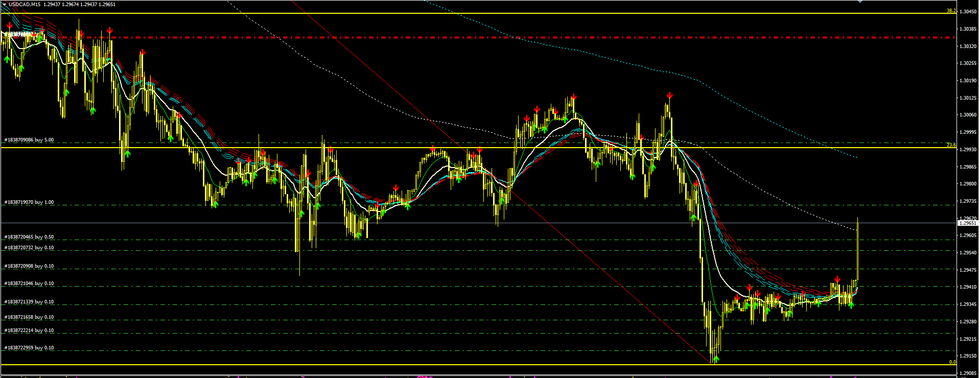Select order label #1838722214 buy 0.10

pyautogui.click(x=29, y=330)
